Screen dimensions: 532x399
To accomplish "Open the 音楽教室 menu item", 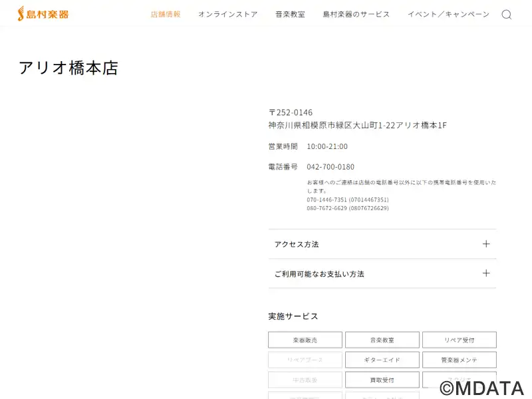I will pyautogui.click(x=290, y=14).
